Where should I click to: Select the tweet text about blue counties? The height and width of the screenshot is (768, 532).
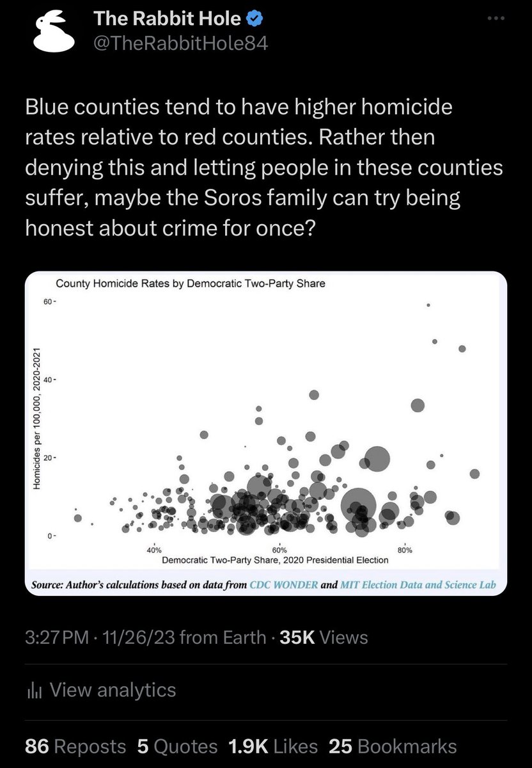(x=263, y=166)
